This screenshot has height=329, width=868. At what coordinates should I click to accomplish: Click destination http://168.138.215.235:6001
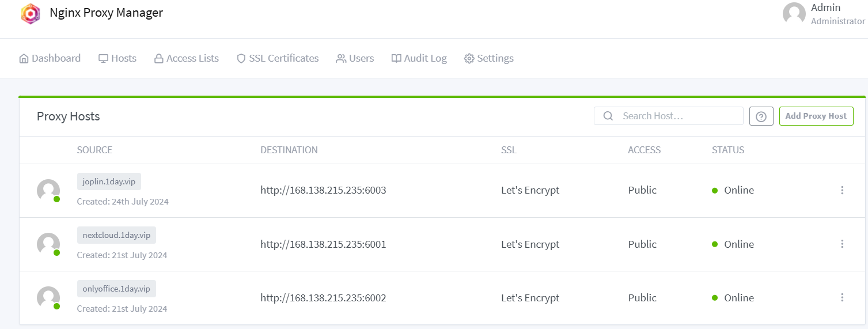pyautogui.click(x=323, y=244)
